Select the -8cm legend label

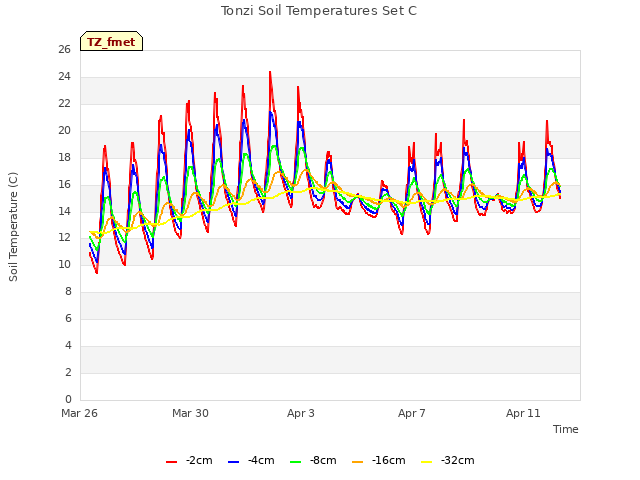[323, 460]
